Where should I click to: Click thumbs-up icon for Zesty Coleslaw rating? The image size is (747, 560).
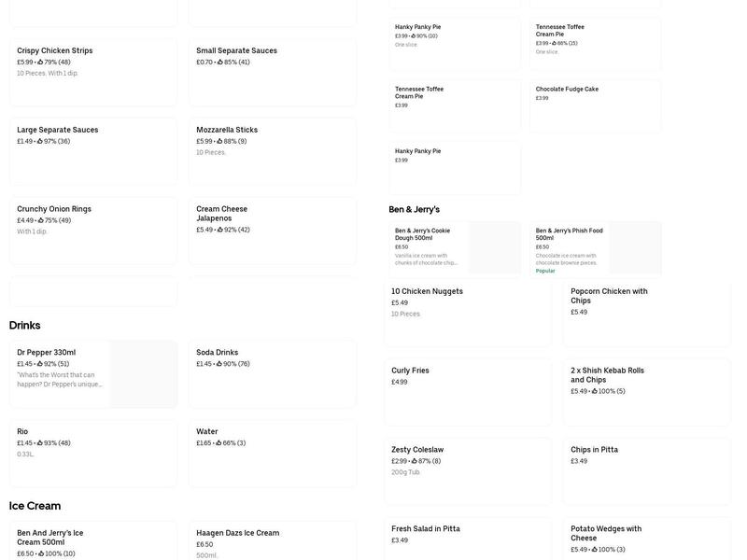(415, 461)
